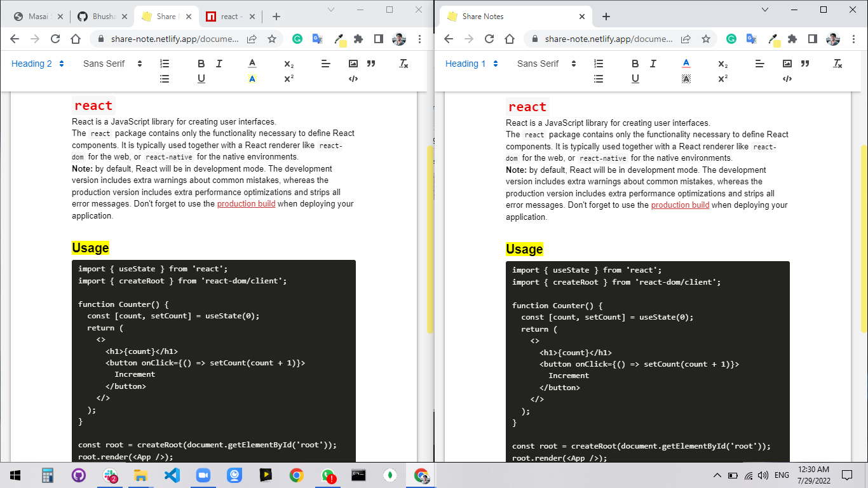The height and width of the screenshot is (488, 868).
Task: Insert code block in the right window
Action: pos(787,79)
